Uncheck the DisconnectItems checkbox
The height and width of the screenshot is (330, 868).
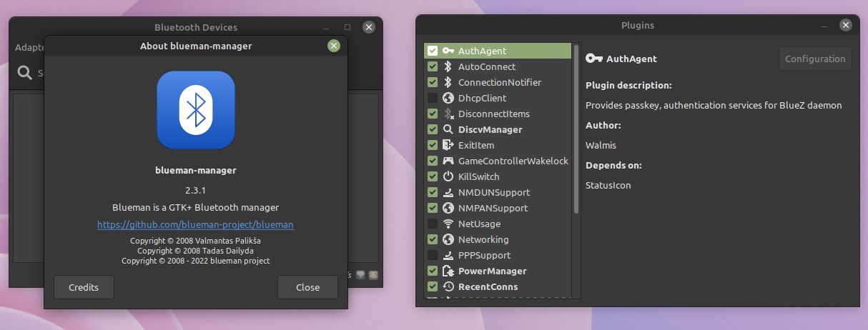[433, 114]
